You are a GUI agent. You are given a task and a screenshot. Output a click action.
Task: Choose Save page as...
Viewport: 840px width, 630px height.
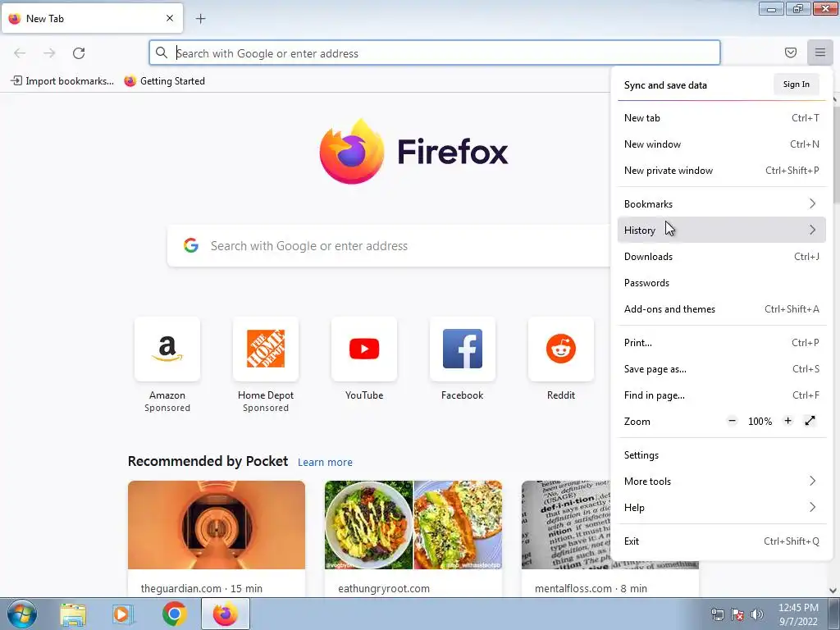point(722,368)
